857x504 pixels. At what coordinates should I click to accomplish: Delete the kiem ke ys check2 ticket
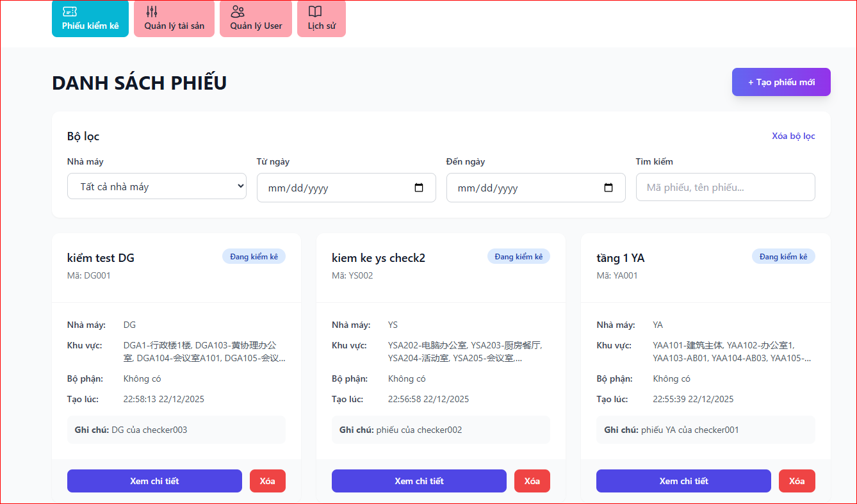[x=532, y=481]
